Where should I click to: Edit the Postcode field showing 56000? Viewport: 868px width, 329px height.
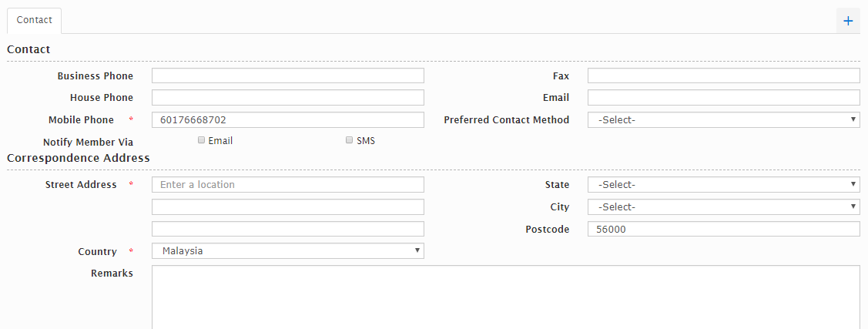[723, 230]
